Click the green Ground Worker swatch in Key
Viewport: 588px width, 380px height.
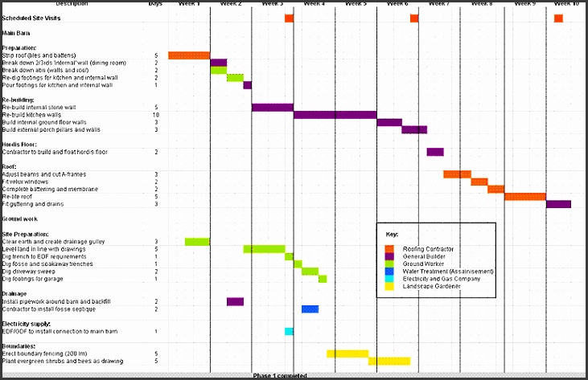389,264
